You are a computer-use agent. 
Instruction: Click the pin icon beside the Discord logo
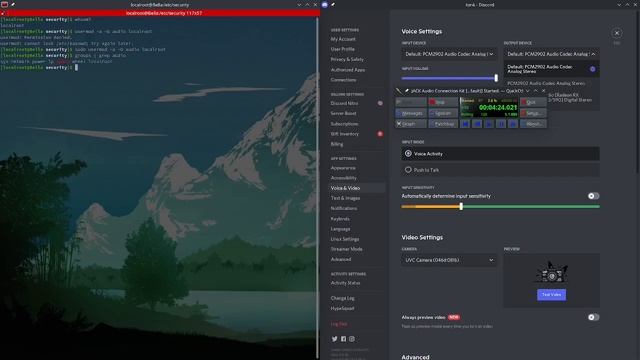pyautogui.click(x=333, y=4)
